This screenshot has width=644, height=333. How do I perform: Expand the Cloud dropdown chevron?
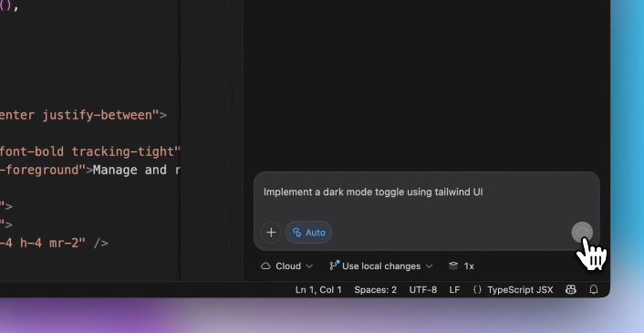click(309, 266)
